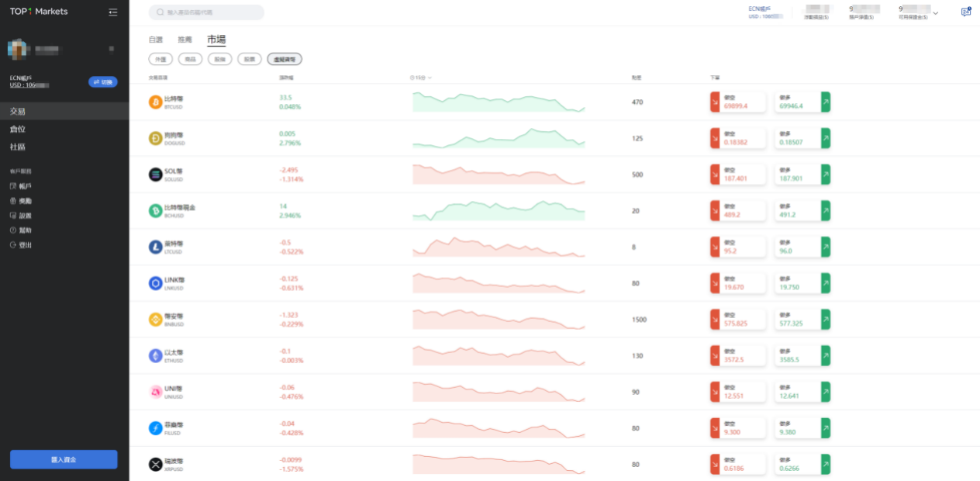Image resolution: width=980 pixels, height=481 pixels.
Task: Collapse the sidebar using the menu icon
Action: 113,12
